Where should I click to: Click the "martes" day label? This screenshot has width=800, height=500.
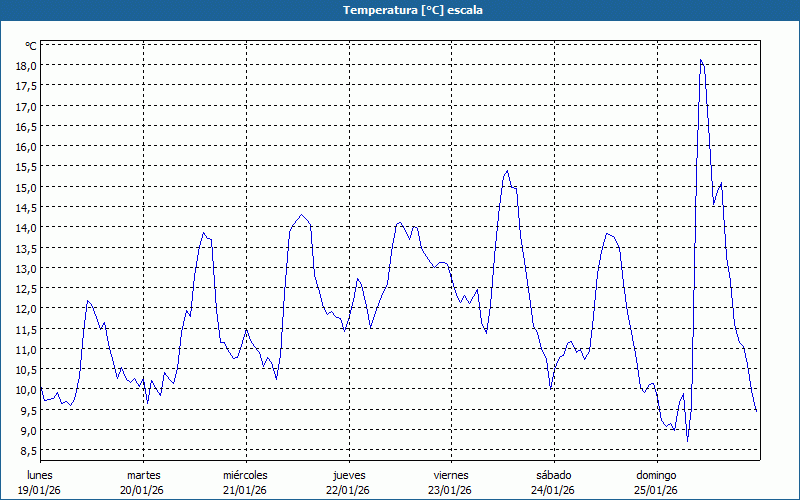click(143, 475)
